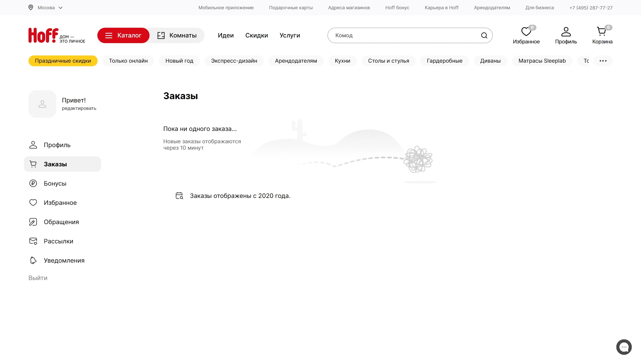The height and width of the screenshot is (364, 641).
Task: Open the Корзина cart icon in header
Action: click(x=601, y=31)
